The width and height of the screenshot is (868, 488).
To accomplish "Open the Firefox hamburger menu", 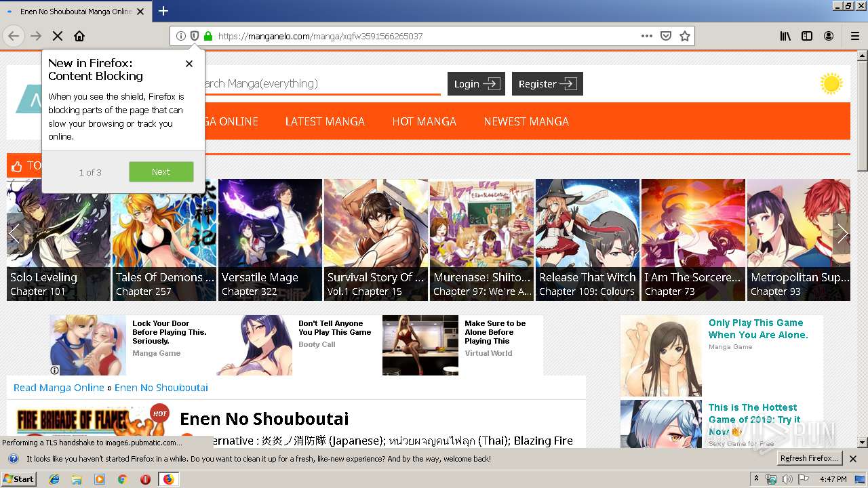I will (855, 36).
